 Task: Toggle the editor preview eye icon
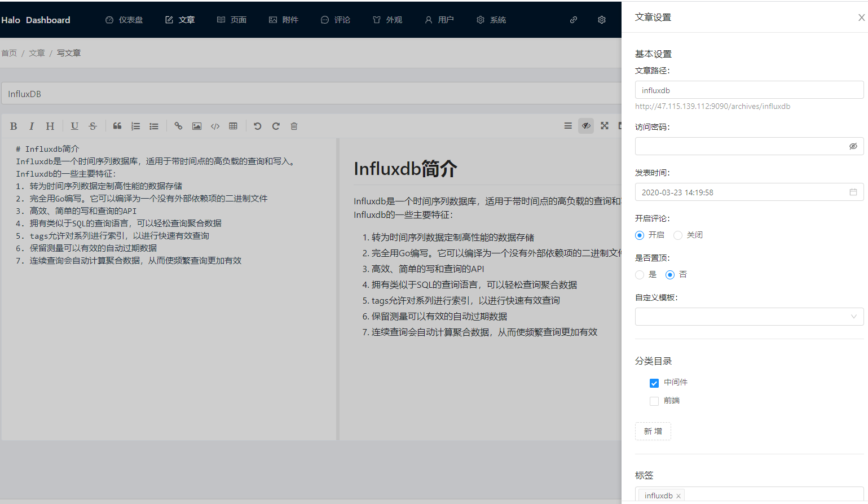coord(586,126)
